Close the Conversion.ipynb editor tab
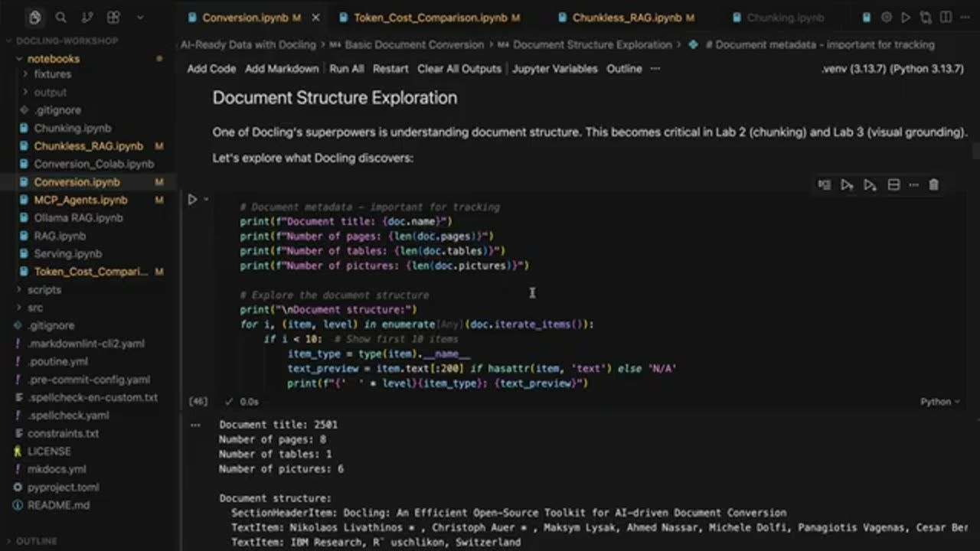Screen dimensions: 980x551 pos(316,18)
